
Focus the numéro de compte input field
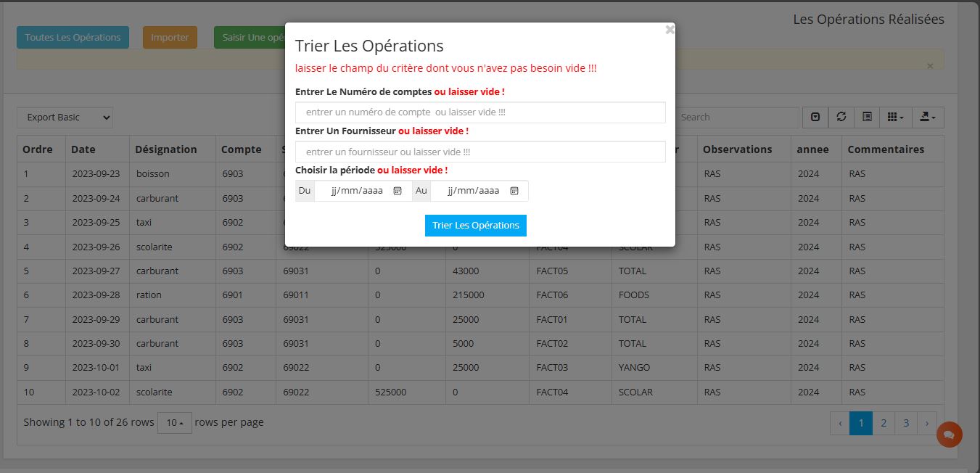pyautogui.click(x=480, y=112)
